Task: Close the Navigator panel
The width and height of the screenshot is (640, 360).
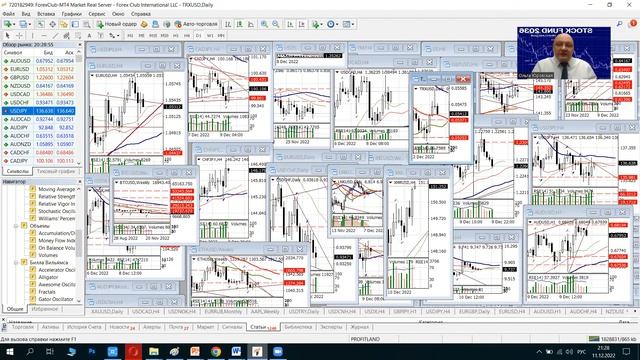Action: (x=80, y=181)
